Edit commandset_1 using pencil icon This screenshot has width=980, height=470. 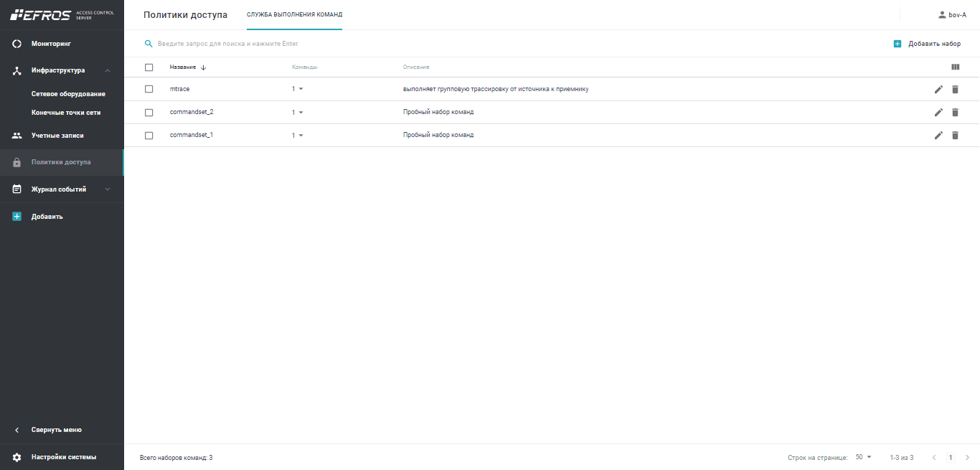(x=938, y=135)
